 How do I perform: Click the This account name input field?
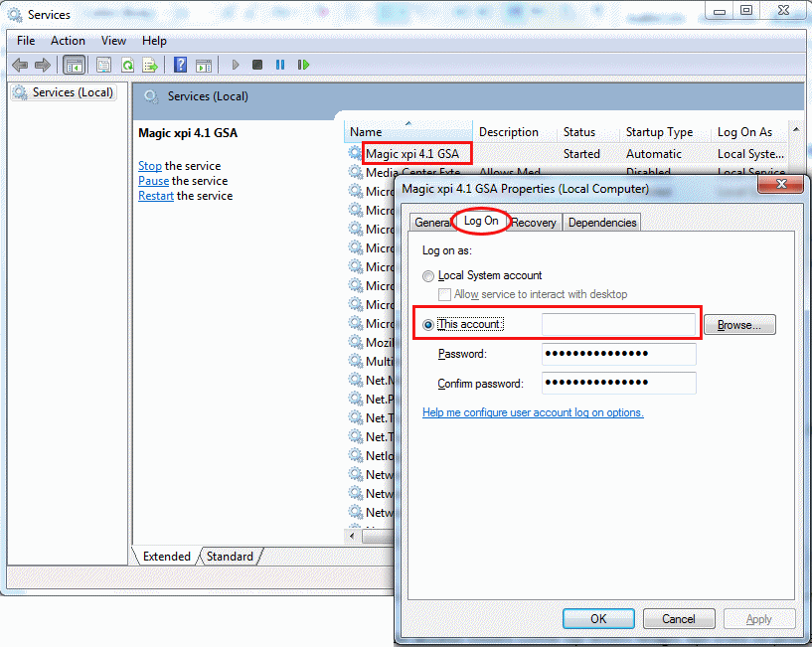619,325
